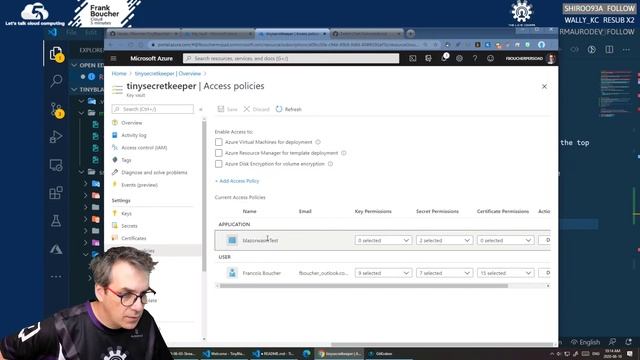Open Directory and subscription filter icon
This screenshot has height=360, width=640.
pos(428,58)
